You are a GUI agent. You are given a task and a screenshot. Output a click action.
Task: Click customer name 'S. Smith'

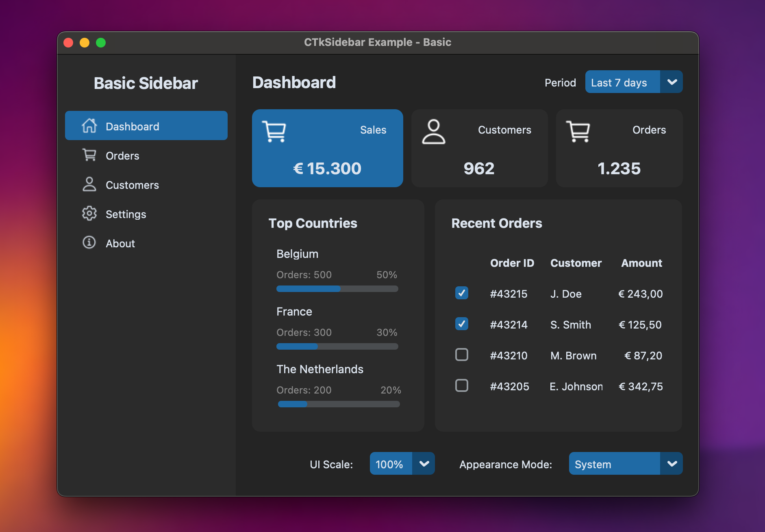point(571,324)
